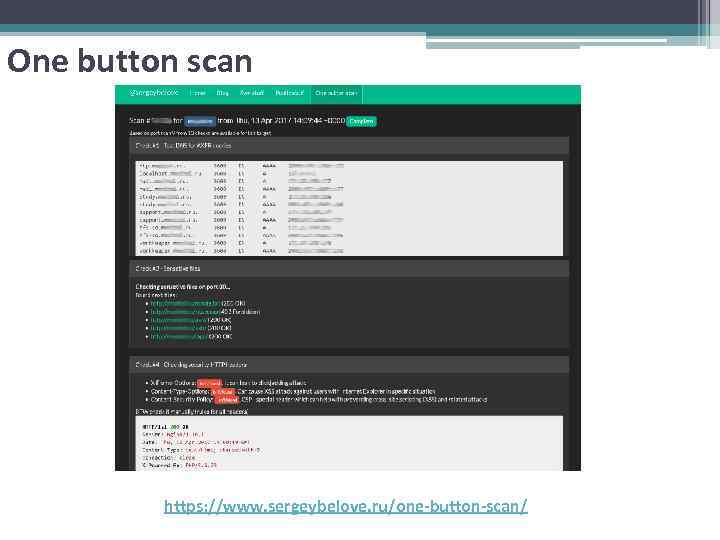Click the Check #3 Sensitive files header

point(349,268)
